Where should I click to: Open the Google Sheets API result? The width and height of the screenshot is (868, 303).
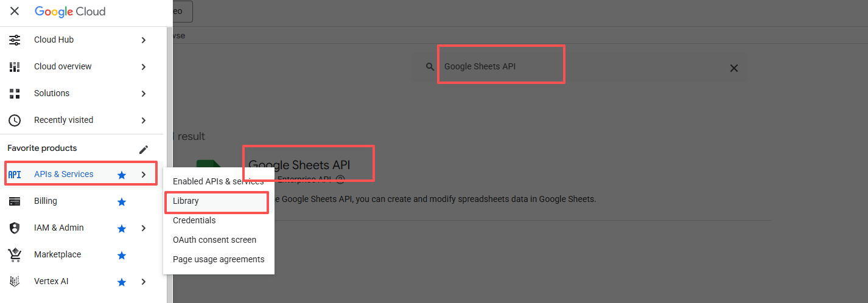(x=299, y=165)
